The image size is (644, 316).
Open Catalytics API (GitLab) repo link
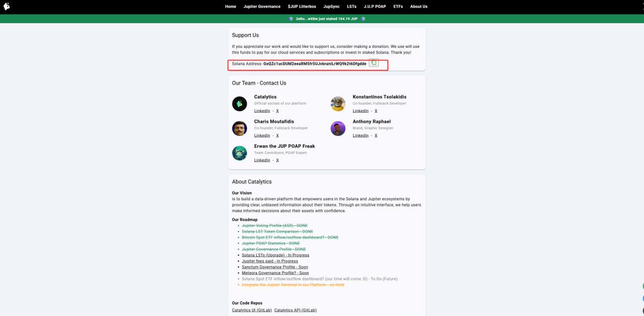pyautogui.click(x=296, y=310)
